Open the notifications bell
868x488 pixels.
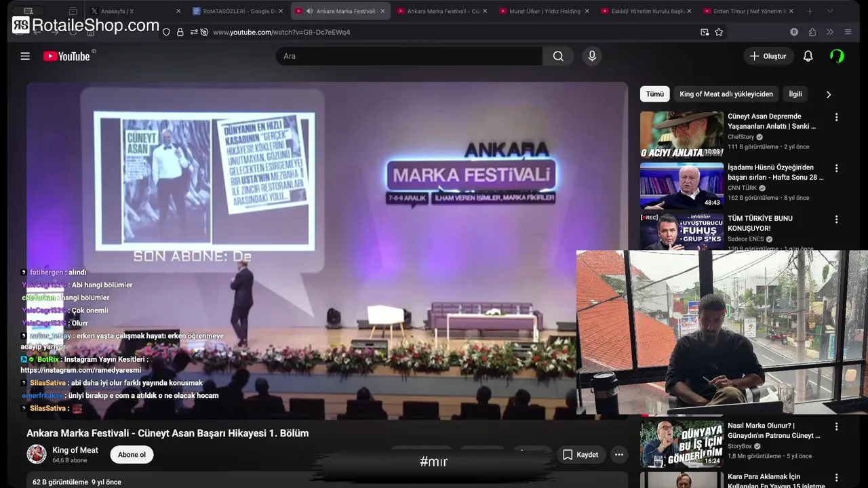[x=808, y=56]
